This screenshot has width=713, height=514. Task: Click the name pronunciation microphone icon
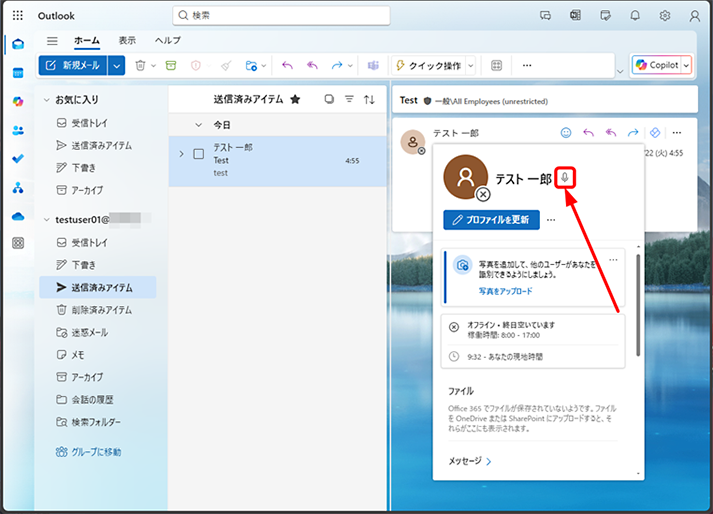pyautogui.click(x=565, y=177)
